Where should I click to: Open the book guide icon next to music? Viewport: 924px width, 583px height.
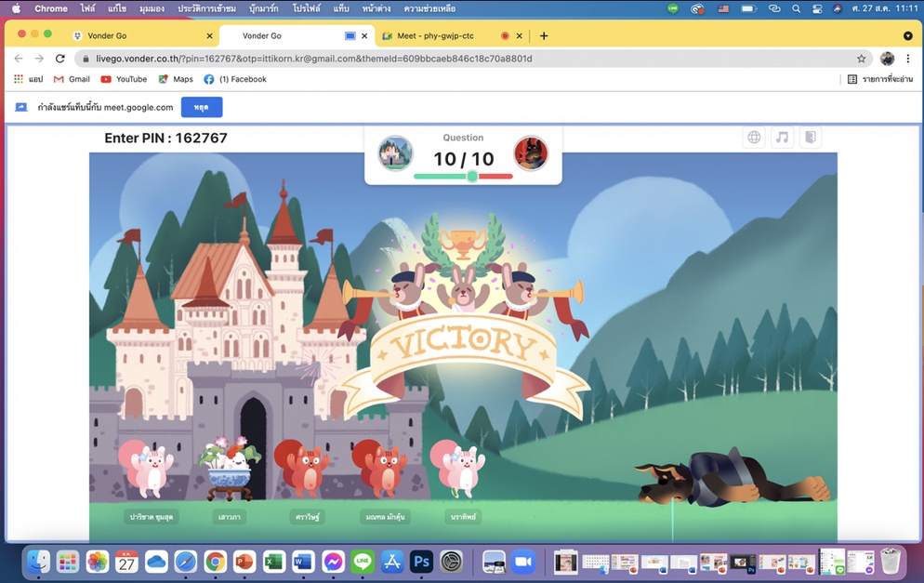[x=811, y=138]
